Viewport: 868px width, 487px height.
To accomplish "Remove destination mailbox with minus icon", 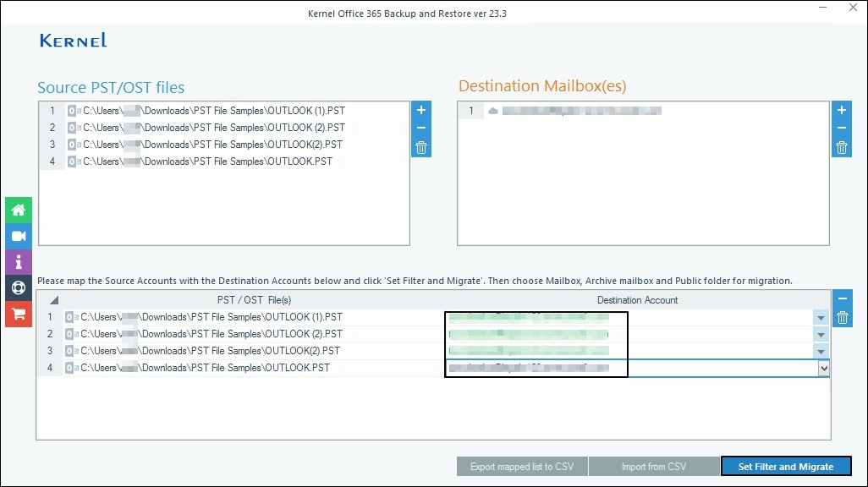I will pos(842,128).
